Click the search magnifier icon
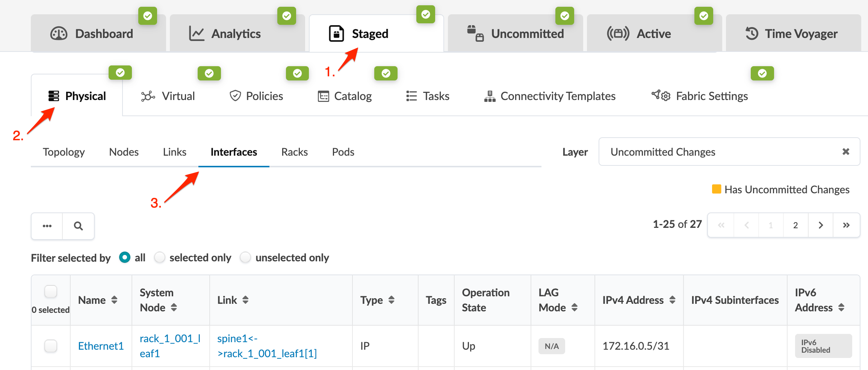The height and width of the screenshot is (370, 868). (x=78, y=226)
